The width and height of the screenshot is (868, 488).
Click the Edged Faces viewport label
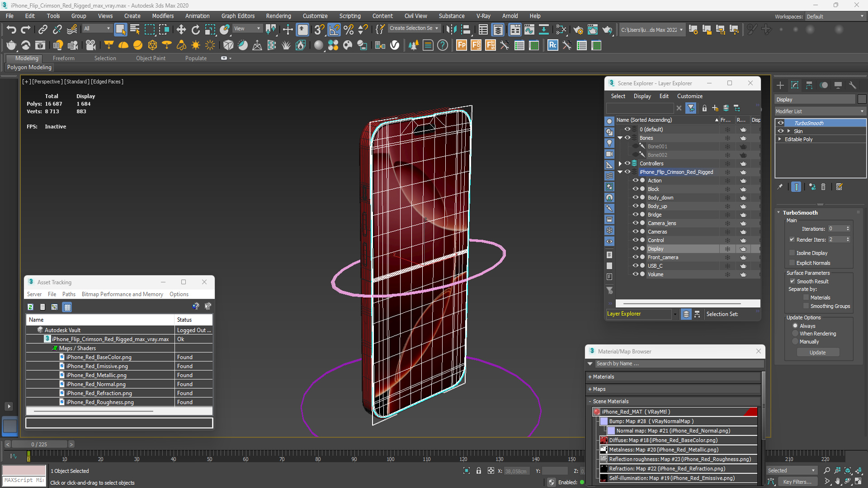click(107, 82)
